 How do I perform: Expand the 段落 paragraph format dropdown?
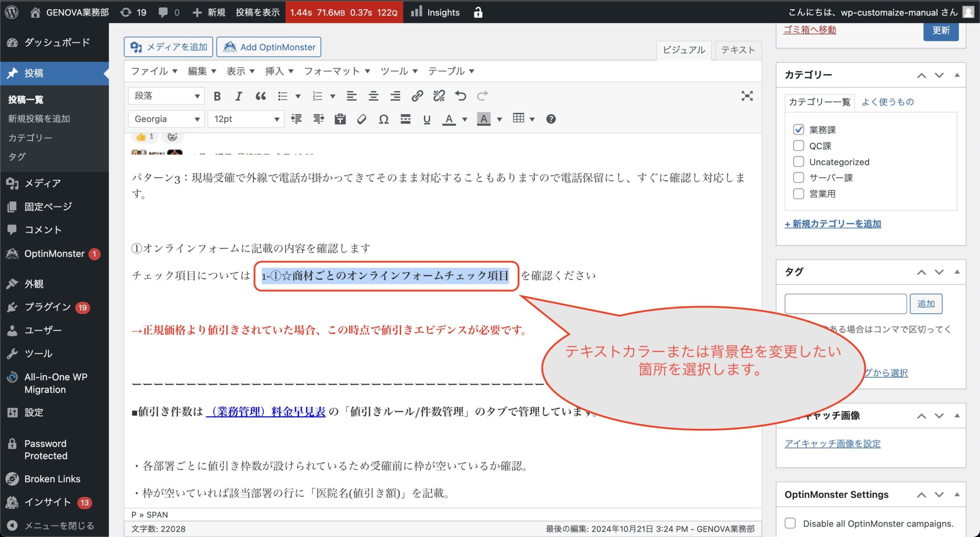(166, 96)
